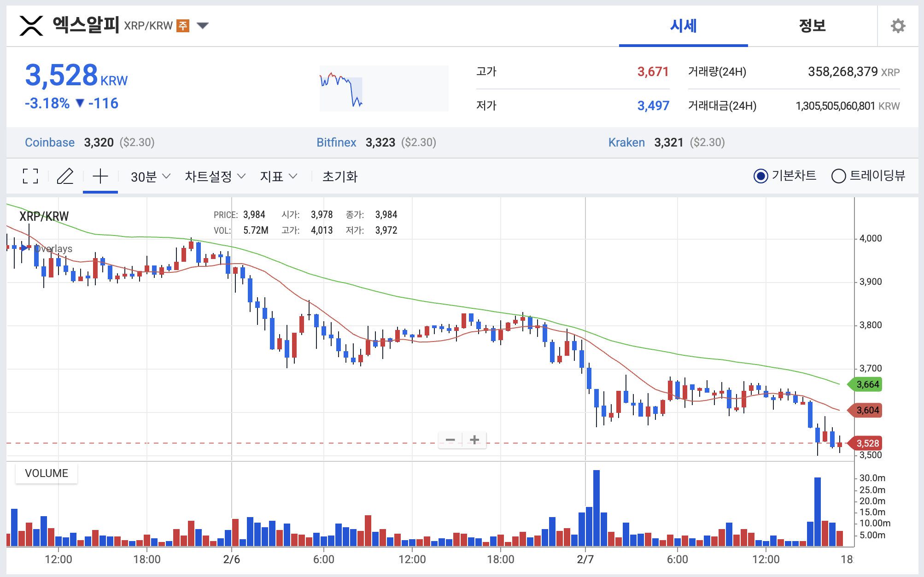Activate the crosshair plus tool
The width and height of the screenshot is (924, 577).
pyautogui.click(x=100, y=176)
